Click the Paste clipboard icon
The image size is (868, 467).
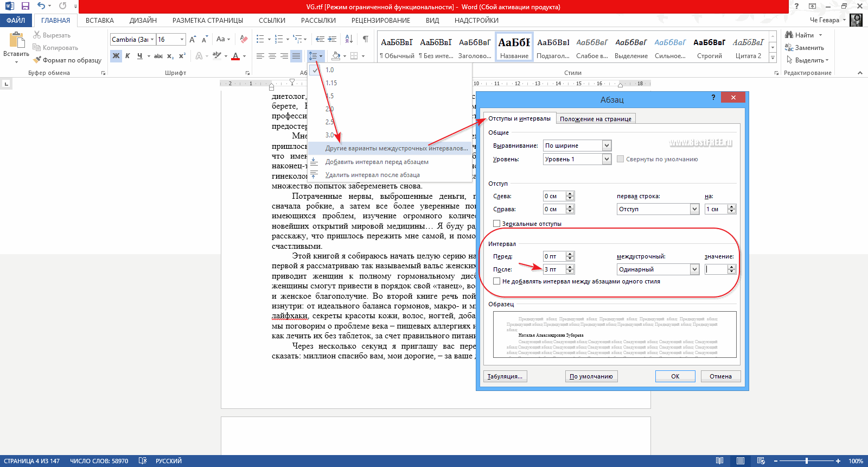pos(16,40)
